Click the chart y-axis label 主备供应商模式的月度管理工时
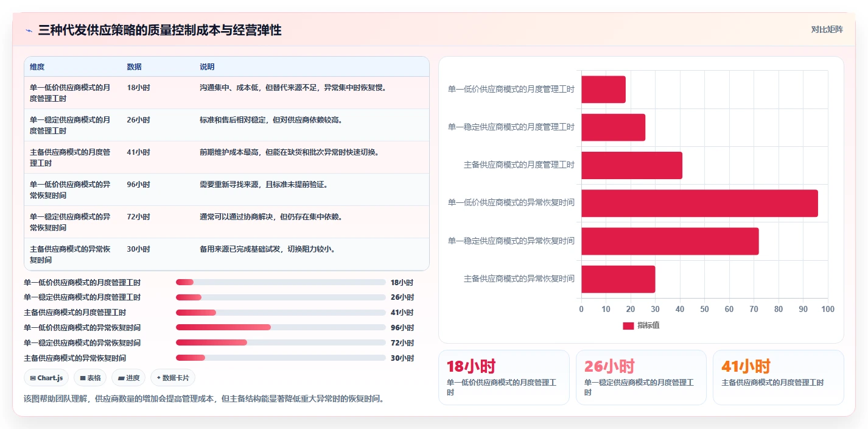This screenshot has height=429, width=868. point(519,165)
